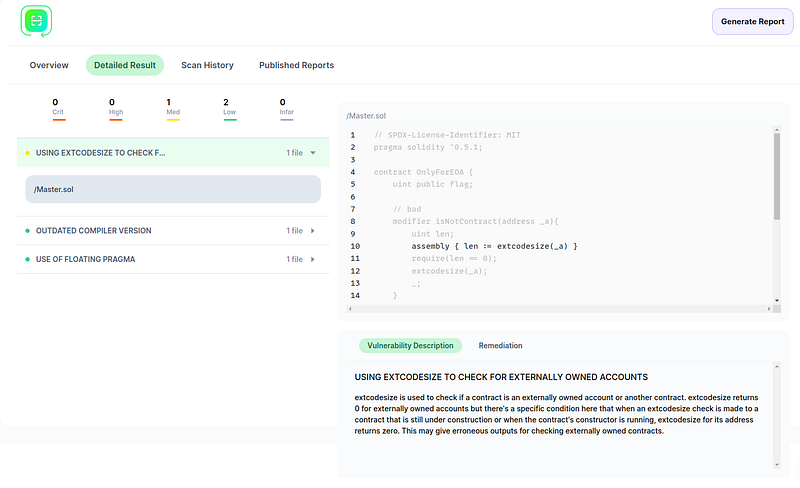Go to Published Reports tab
The image size is (800, 488).
[x=296, y=65]
